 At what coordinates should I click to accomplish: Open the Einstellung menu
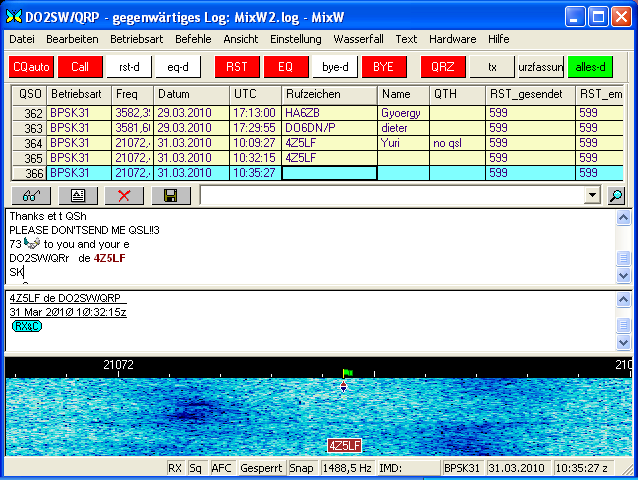295,39
